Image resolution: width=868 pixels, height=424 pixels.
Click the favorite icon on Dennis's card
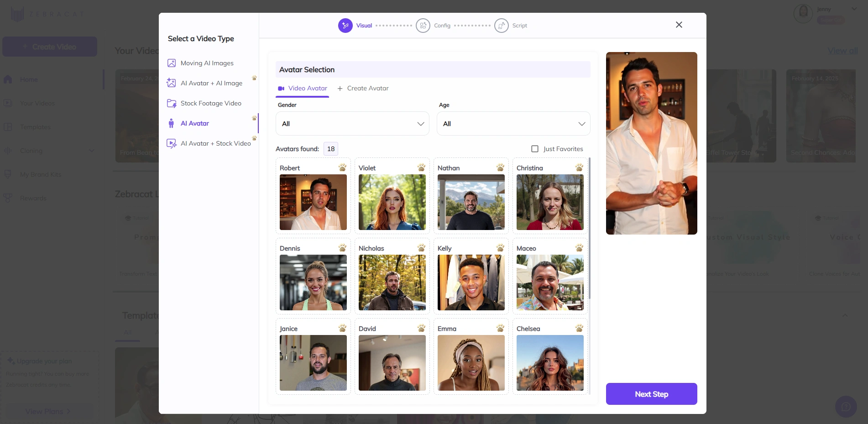[x=342, y=248]
